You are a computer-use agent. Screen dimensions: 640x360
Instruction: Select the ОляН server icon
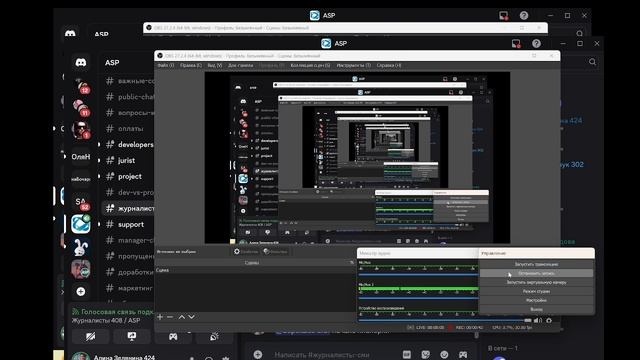tap(81, 157)
